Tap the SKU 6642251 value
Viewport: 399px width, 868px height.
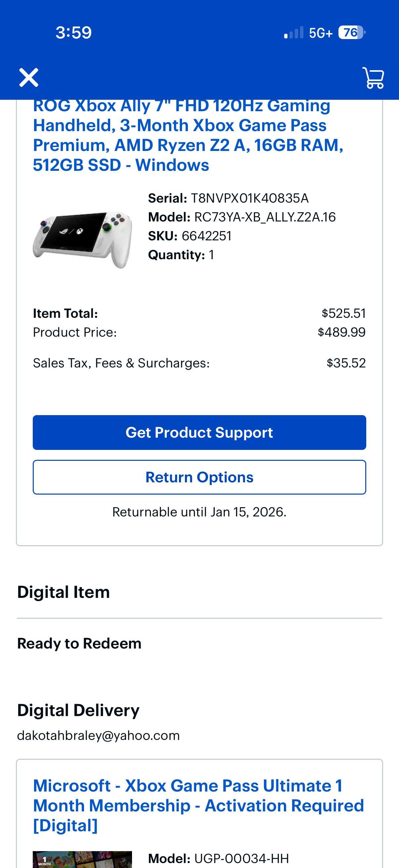[x=207, y=236]
